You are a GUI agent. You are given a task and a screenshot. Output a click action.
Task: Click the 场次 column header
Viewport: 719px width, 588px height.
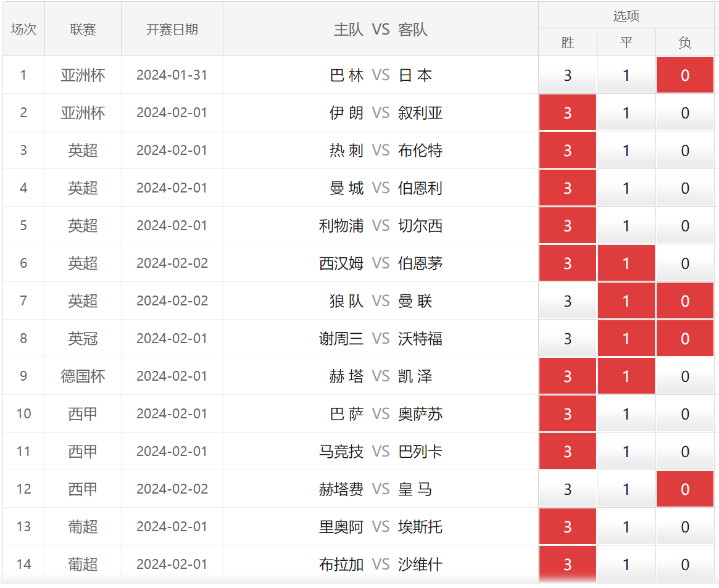[x=24, y=30]
